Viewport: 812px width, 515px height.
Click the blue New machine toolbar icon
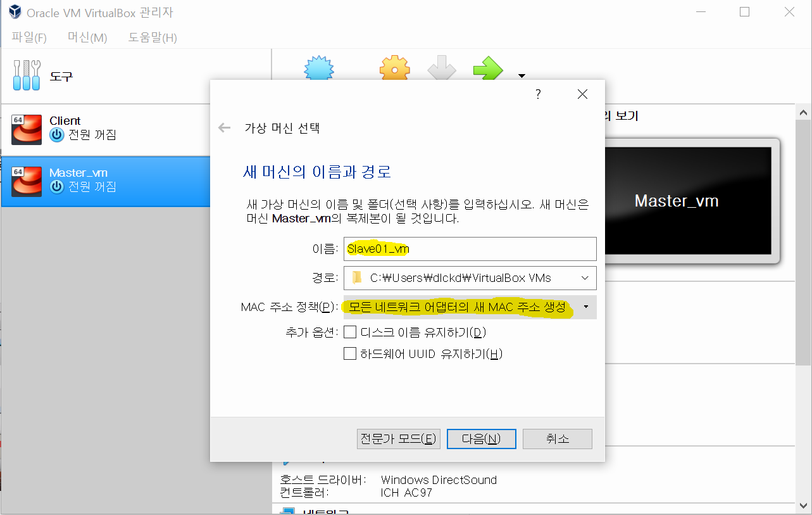(x=318, y=68)
